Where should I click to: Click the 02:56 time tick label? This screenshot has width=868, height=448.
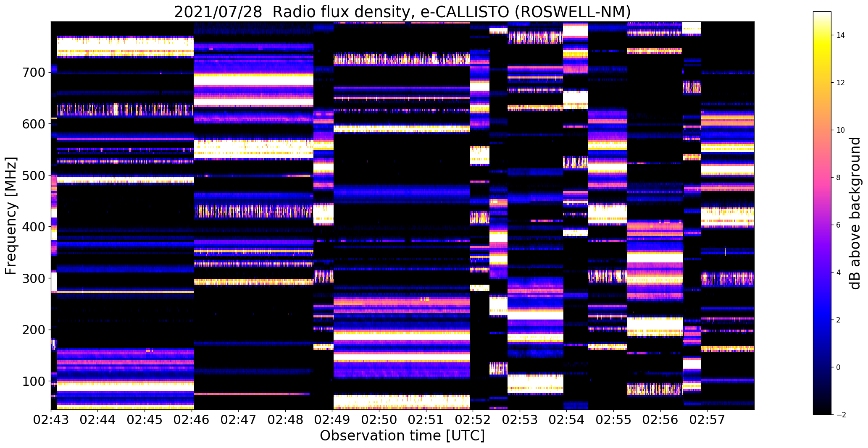click(x=661, y=420)
